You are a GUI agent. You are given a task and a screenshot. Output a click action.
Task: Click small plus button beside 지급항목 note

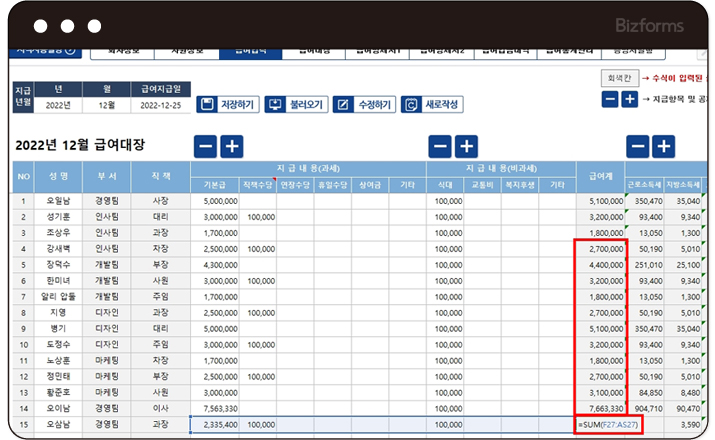(x=629, y=99)
